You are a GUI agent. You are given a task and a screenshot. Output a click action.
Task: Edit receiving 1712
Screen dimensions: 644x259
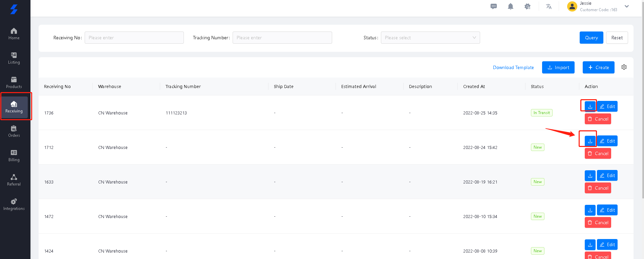pos(607,141)
